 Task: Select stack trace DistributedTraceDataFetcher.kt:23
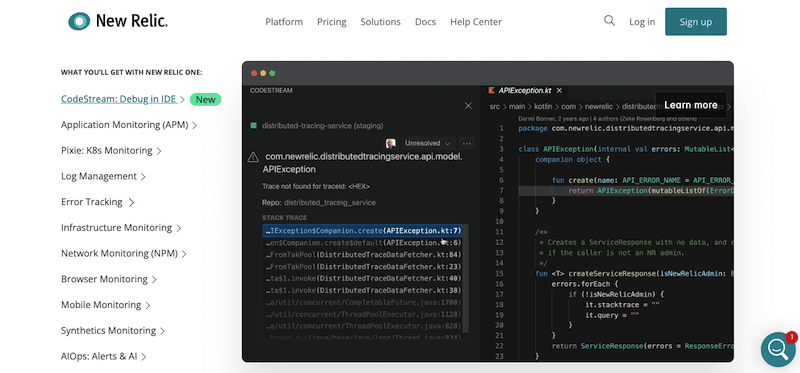coord(363,266)
